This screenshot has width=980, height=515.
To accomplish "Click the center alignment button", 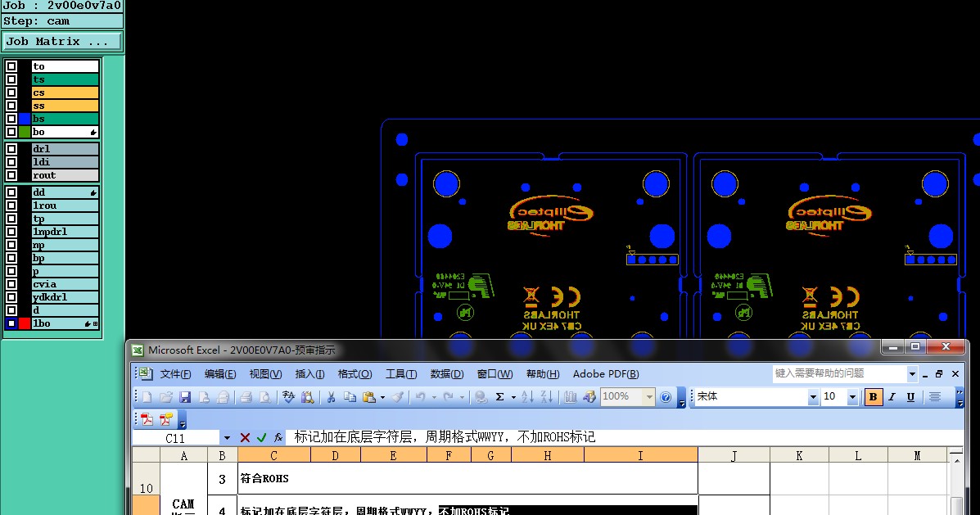I will (935, 397).
